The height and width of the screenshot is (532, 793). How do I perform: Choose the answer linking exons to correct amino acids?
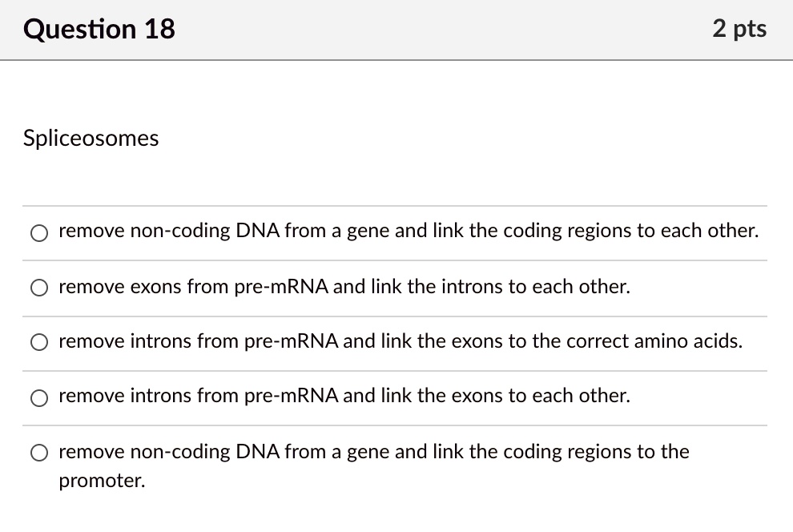coord(38,342)
